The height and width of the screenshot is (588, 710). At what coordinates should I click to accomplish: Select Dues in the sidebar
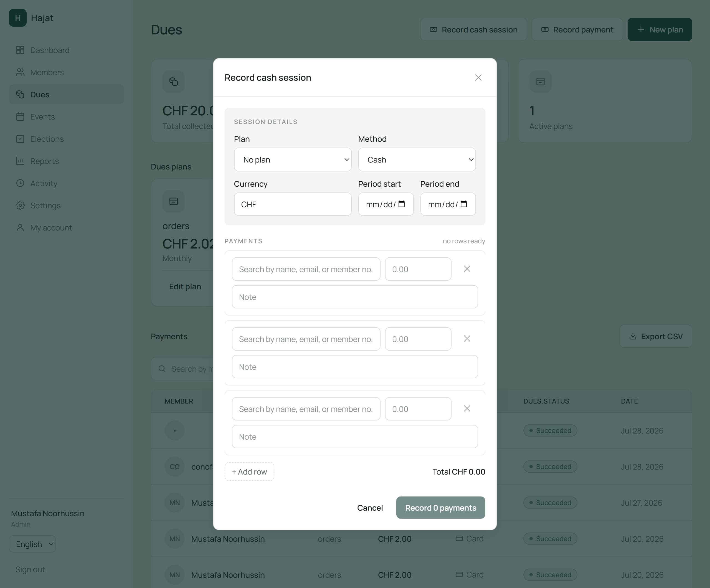(66, 94)
